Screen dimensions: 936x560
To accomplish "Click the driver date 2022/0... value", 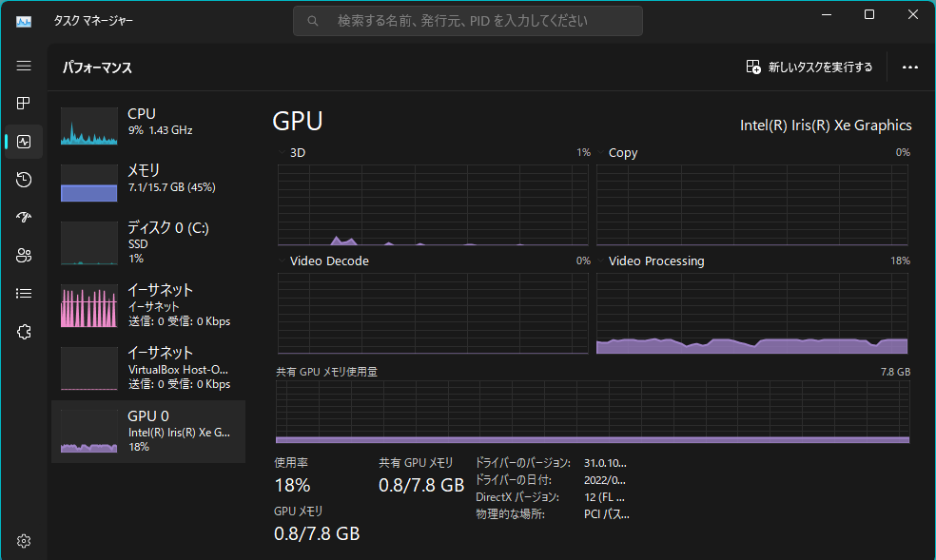I will coord(605,480).
